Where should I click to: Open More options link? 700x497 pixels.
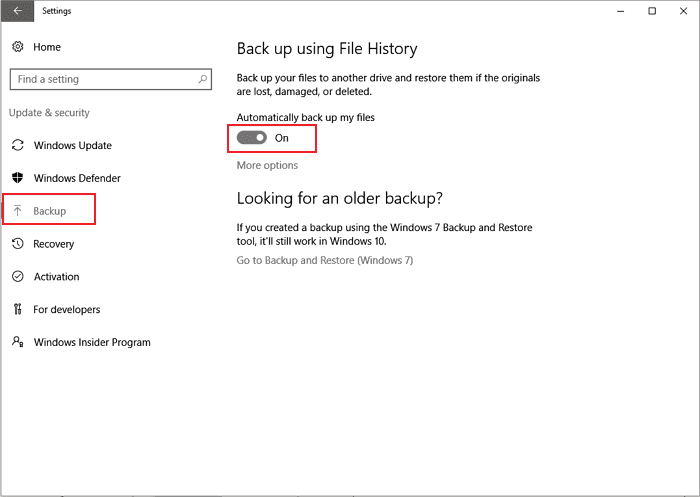coord(267,165)
